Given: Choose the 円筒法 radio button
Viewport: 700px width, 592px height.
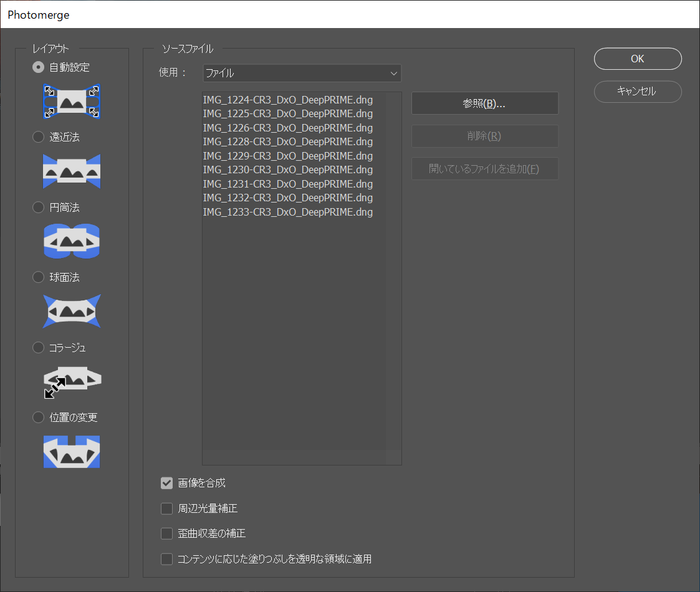Looking at the screenshot, I should [x=39, y=207].
